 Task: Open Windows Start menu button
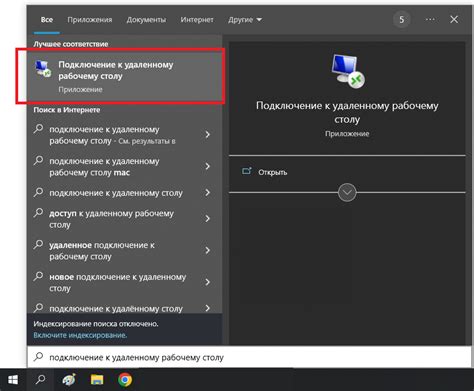pyautogui.click(x=13, y=379)
